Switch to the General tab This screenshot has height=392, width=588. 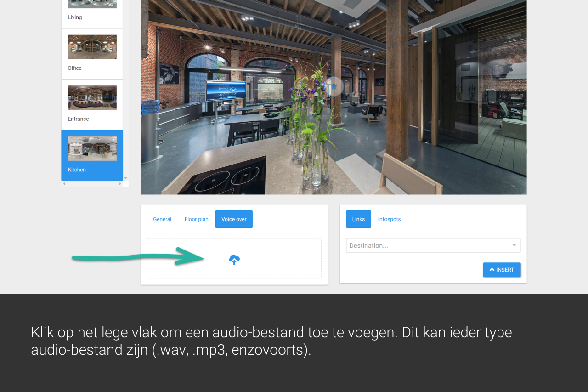(162, 219)
